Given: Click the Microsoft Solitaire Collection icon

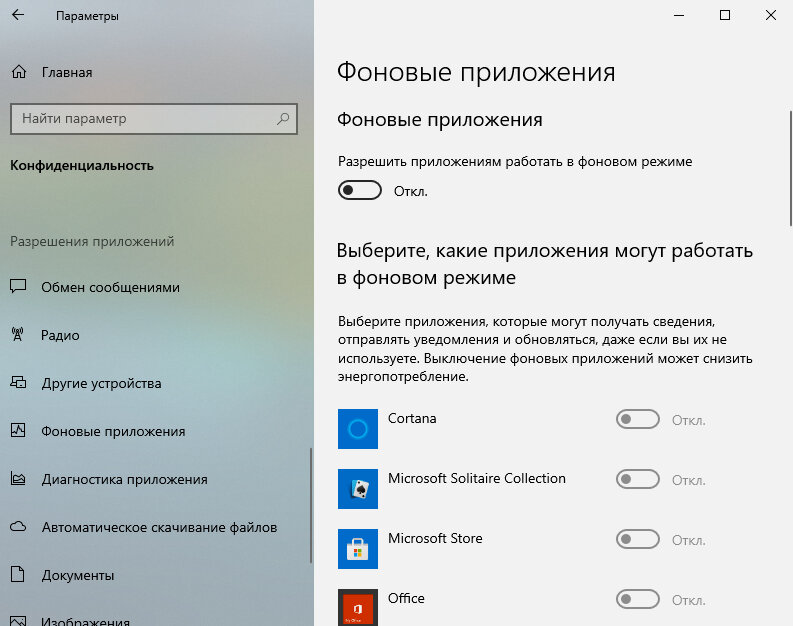Looking at the screenshot, I should point(358,489).
